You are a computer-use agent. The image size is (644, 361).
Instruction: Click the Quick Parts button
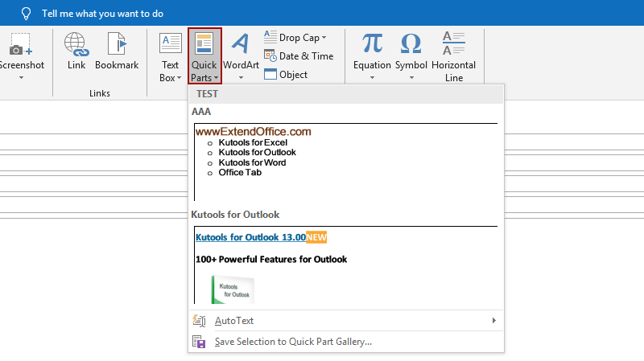[204, 55]
